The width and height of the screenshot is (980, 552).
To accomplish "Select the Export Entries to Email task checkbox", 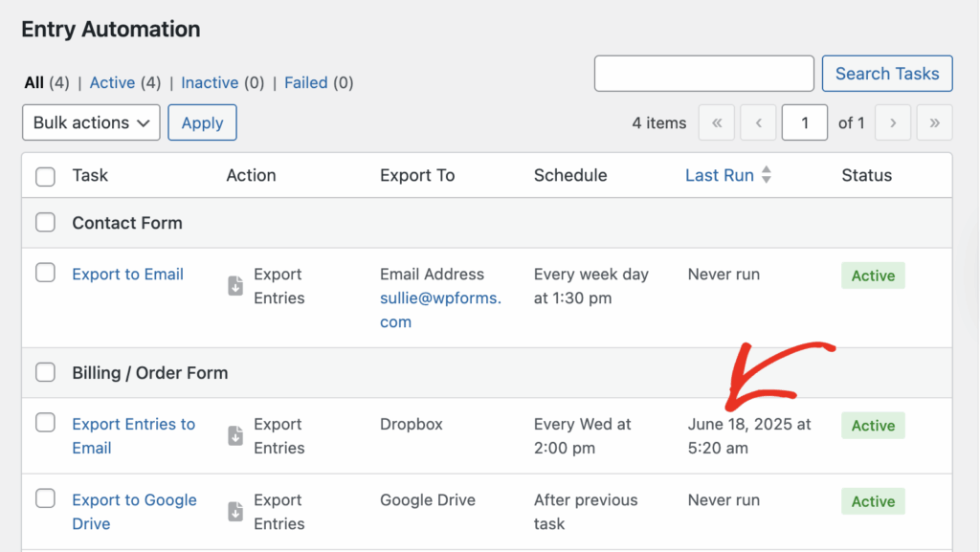I will pos(45,423).
